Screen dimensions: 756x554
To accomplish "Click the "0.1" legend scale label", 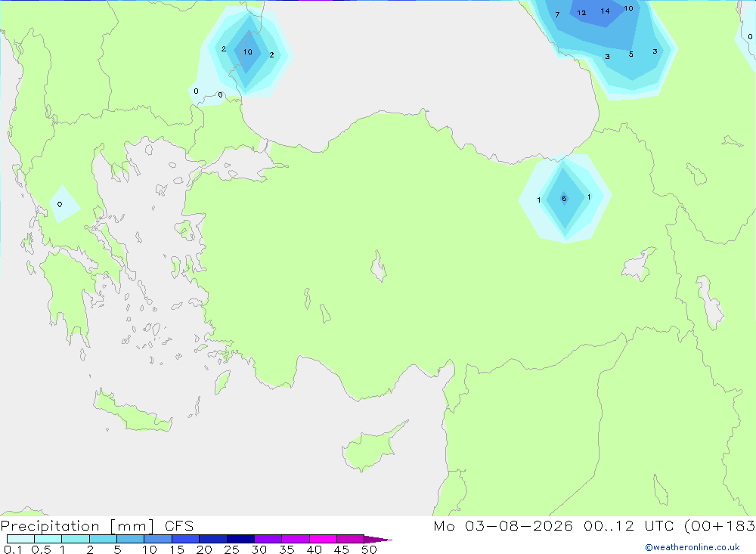I will 13,549.
